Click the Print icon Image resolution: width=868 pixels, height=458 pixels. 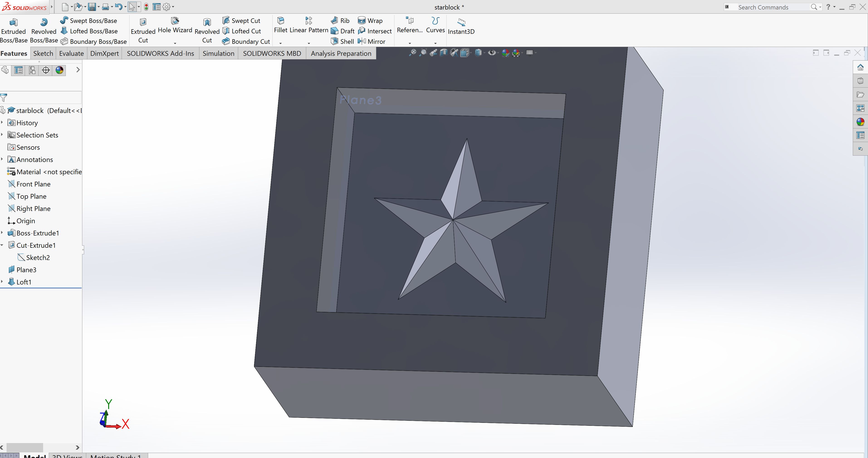[105, 7]
